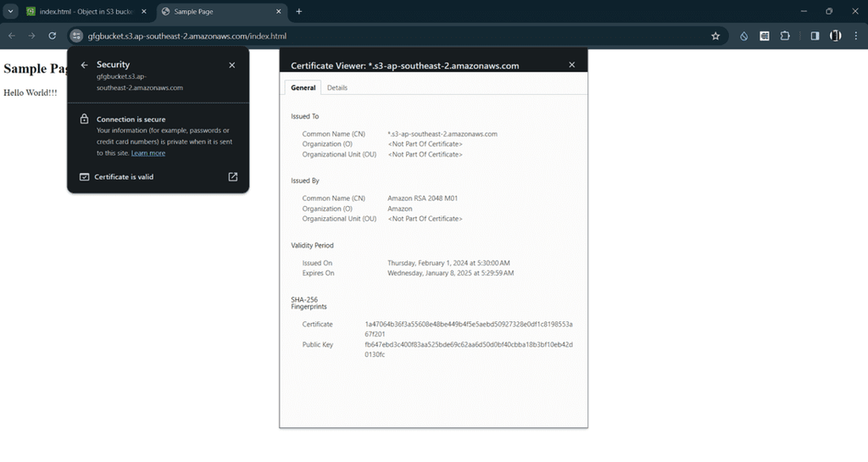Image resolution: width=868 pixels, height=462 pixels.
Task: Close the Security popup
Action: pyautogui.click(x=232, y=65)
